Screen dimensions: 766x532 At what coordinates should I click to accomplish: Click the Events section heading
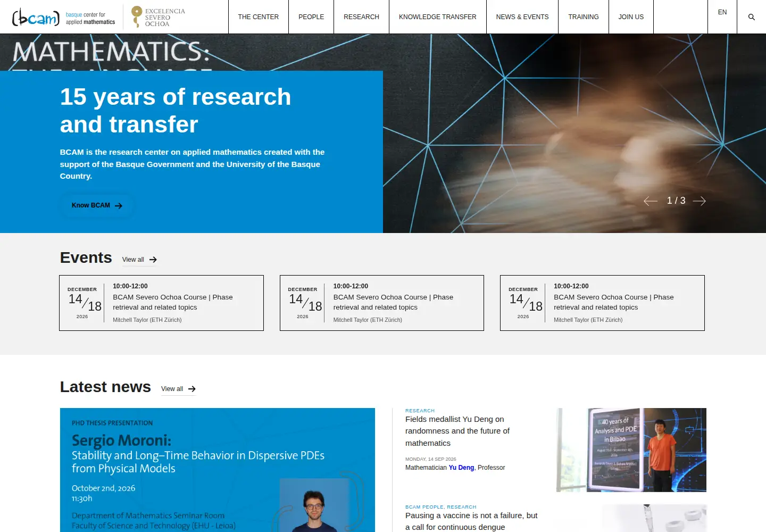click(86, 257)
